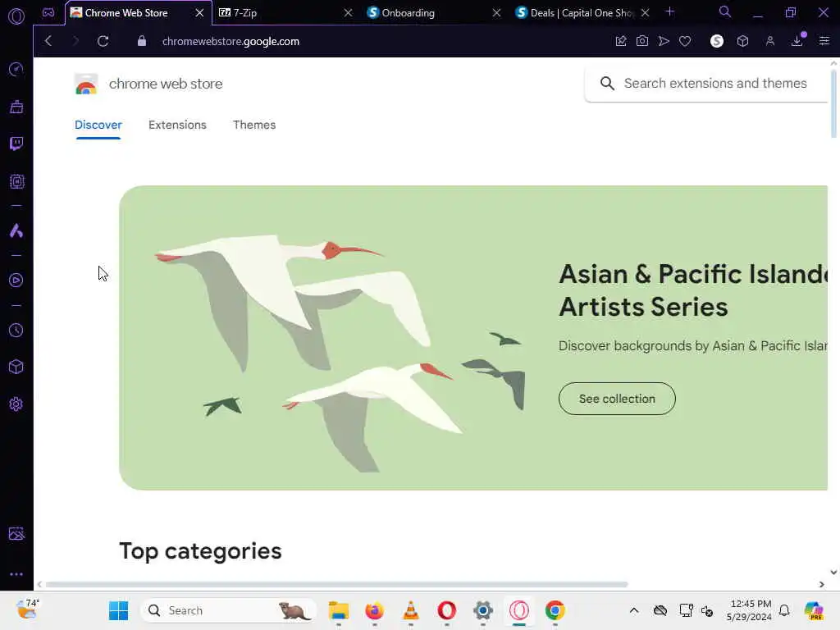The image size is (840, 630).
Task: Open GX Control speedometer in sidebar
Action: [16, 69]
